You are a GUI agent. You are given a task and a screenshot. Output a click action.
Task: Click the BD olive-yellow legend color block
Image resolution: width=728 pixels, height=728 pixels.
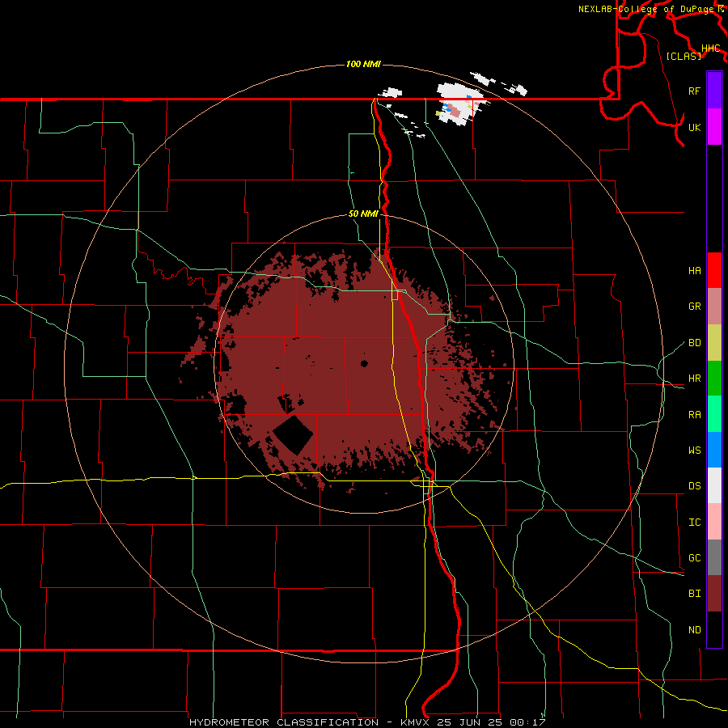[714, 343]
